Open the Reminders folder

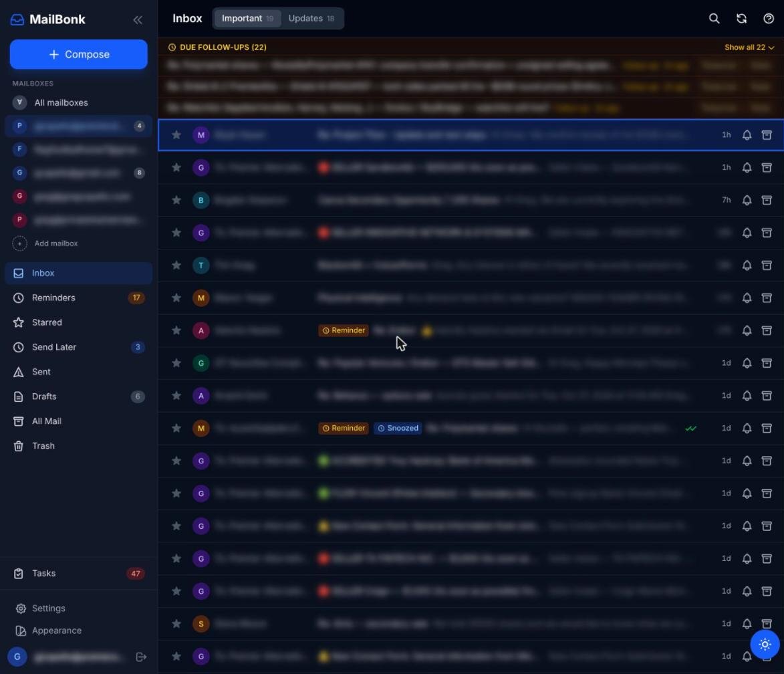tap(78, 298)
